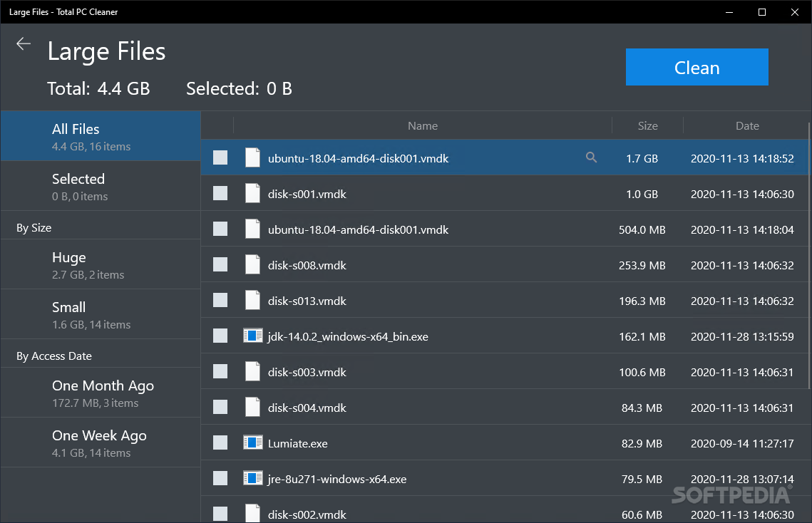Click the magnifier icon on the 1.7 GB ubuntu row

click(x=591, y=157)
